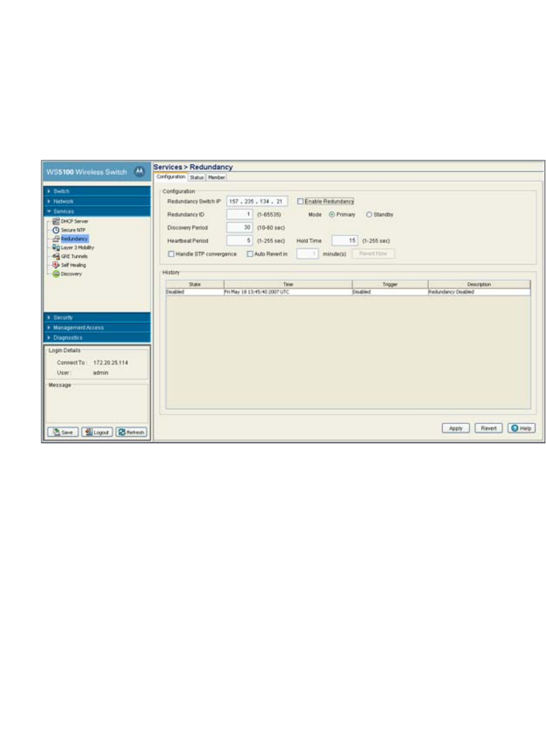Enable the Enable Redundancy checkbox
The image size is (546, 756).
(x=300, y=201)
